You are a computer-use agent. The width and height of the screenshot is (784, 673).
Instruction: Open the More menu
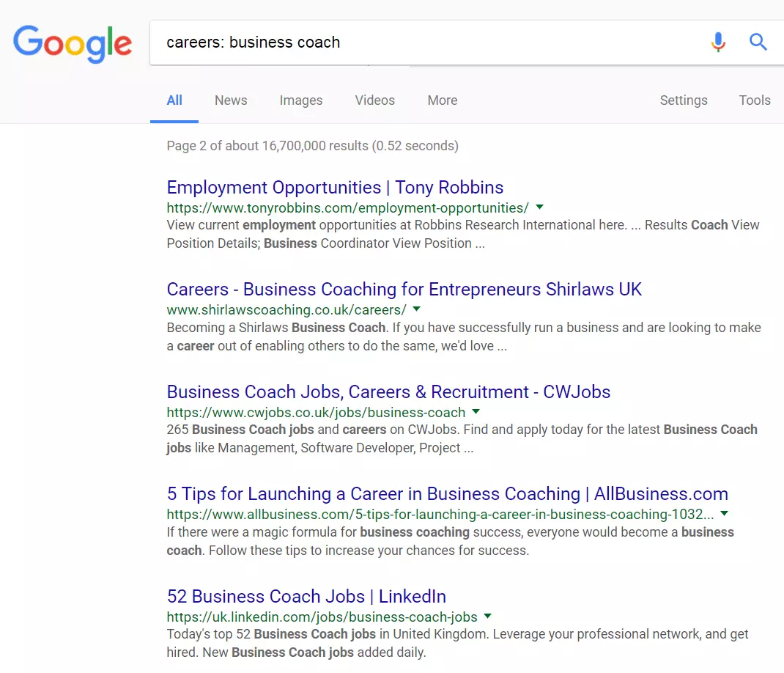(443, 100)
